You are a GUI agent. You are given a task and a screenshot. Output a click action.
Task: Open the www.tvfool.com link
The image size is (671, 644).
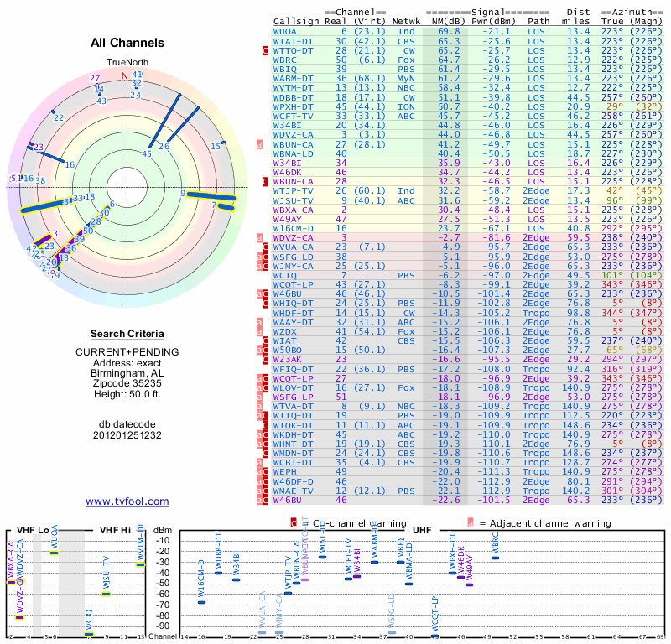(127, 501)
